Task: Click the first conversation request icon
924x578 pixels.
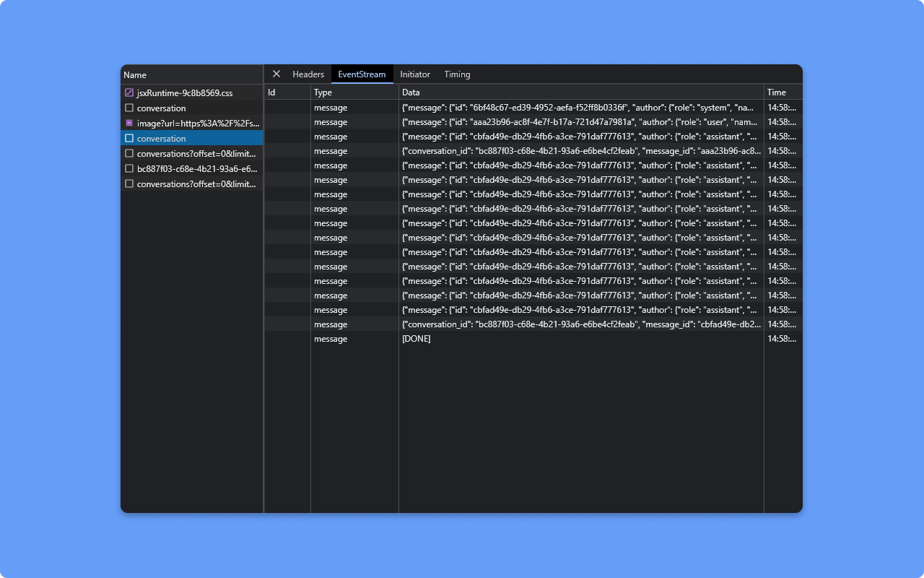Action: [129, 108]
